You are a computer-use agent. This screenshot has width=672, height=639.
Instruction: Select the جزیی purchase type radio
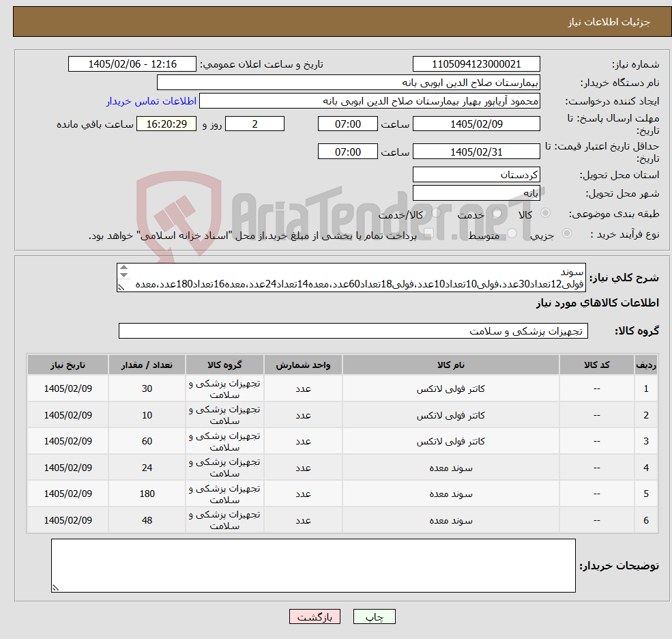567,233
